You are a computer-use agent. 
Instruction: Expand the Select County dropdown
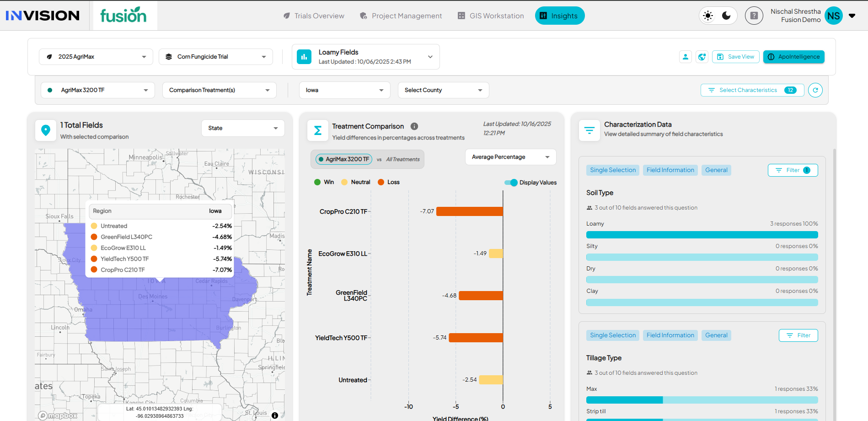pos(443,90)
